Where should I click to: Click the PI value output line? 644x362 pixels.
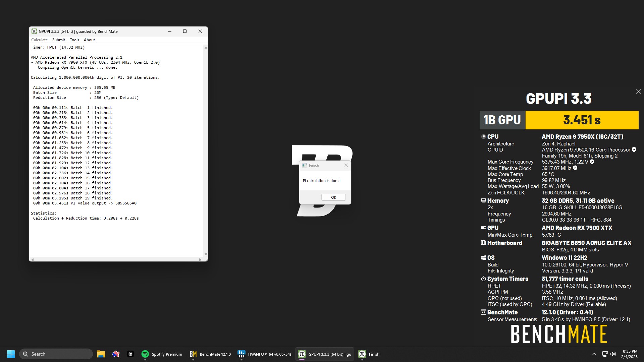(x=85, y=203)
